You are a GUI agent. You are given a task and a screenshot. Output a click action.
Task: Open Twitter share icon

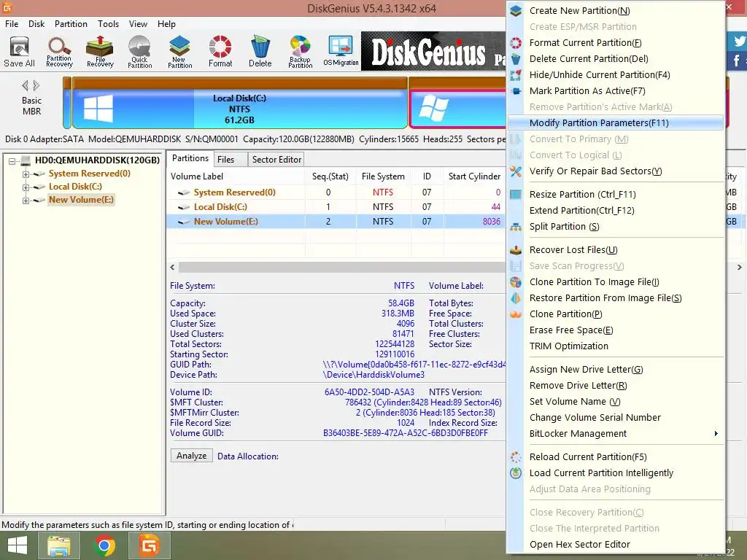(738, 41)
